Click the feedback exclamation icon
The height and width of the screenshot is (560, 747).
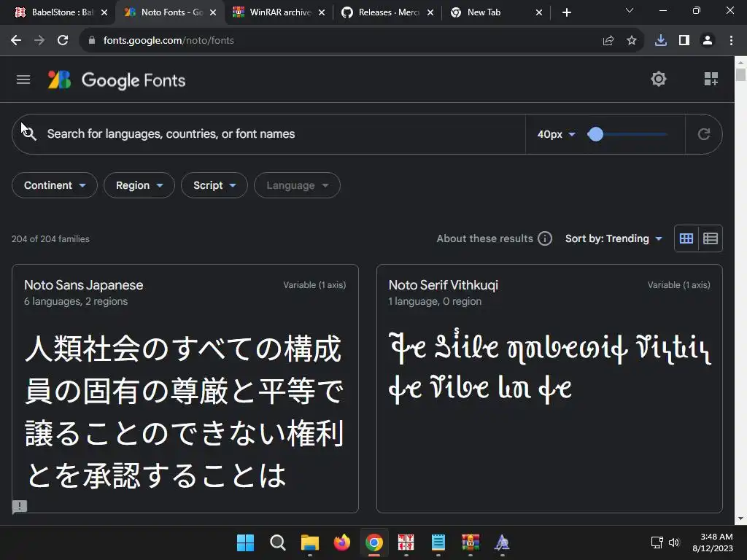[20, 506]
